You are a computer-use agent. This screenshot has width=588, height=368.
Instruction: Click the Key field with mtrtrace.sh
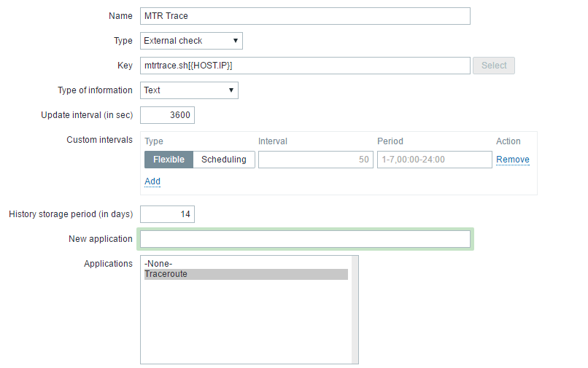pyautogui.click(x=304, y=66)
